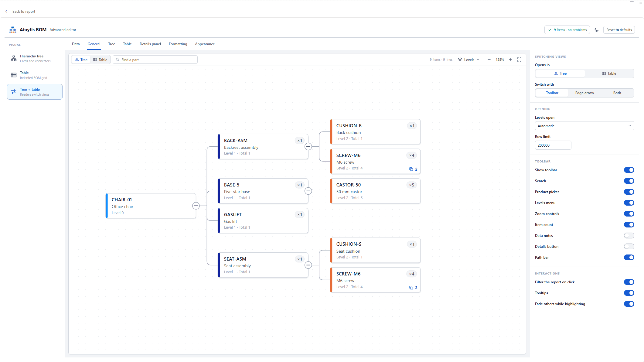Image resolution: width=644 pixels, height=362 pixels.
Task: Turn off the Show toolbar toggle
Action: (x=629, y=170)
